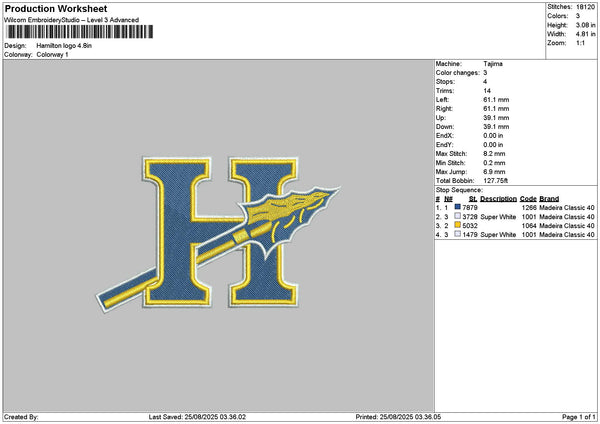Click the Min Stitch value 0.2 mm
The height and width of the screenshot is (424, 600).
[494, 163]
